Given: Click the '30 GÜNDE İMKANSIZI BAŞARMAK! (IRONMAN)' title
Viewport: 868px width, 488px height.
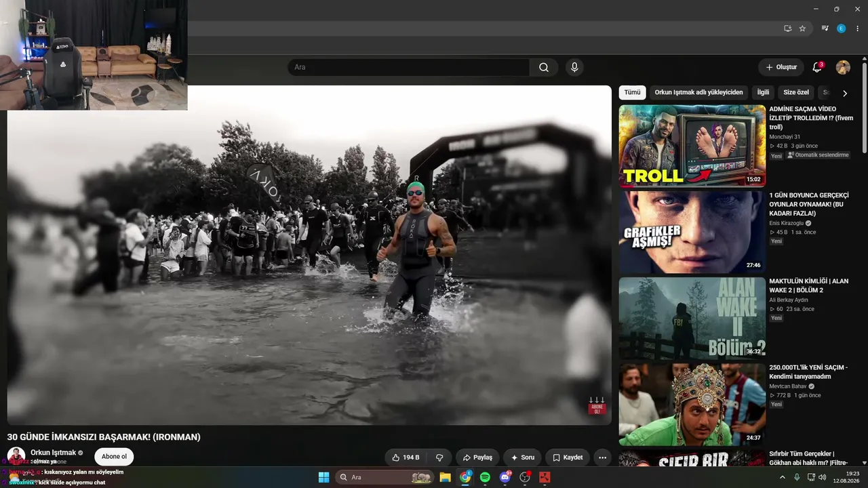Looking at the screenshot, I should [104, 437].
